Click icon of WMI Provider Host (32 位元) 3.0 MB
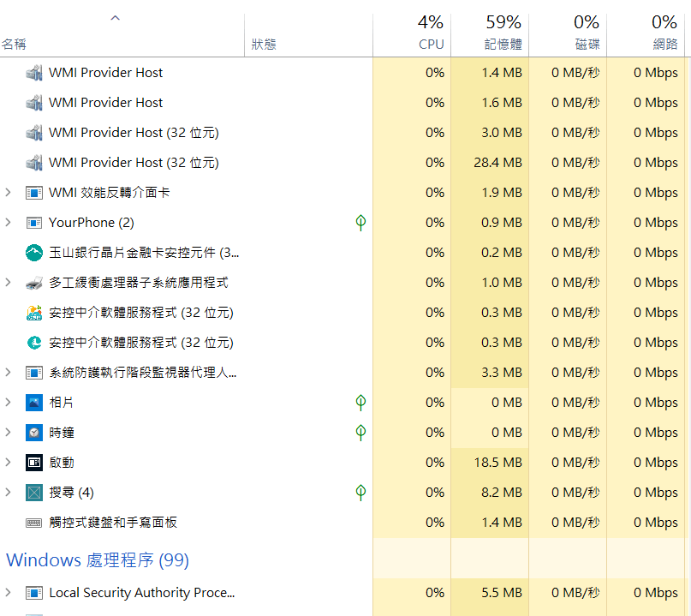The image size is (691, 616). tap(34, 133)
